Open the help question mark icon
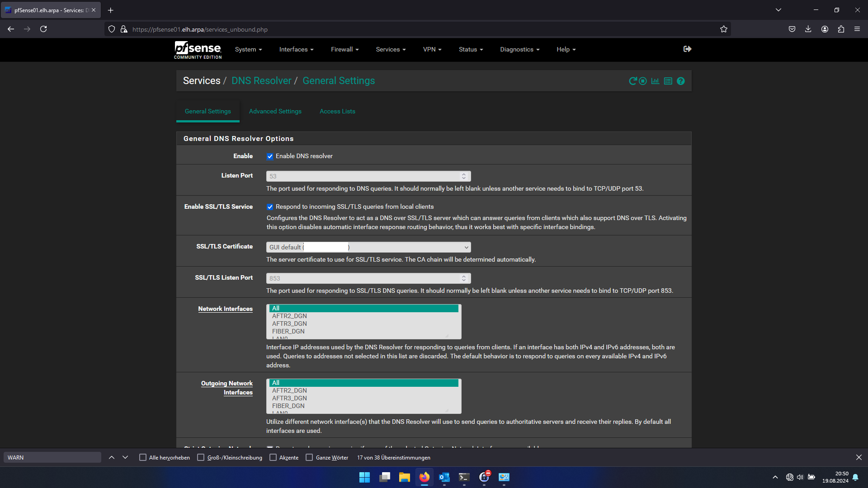The width and height of the screenshot is (868, 488). 681,81
